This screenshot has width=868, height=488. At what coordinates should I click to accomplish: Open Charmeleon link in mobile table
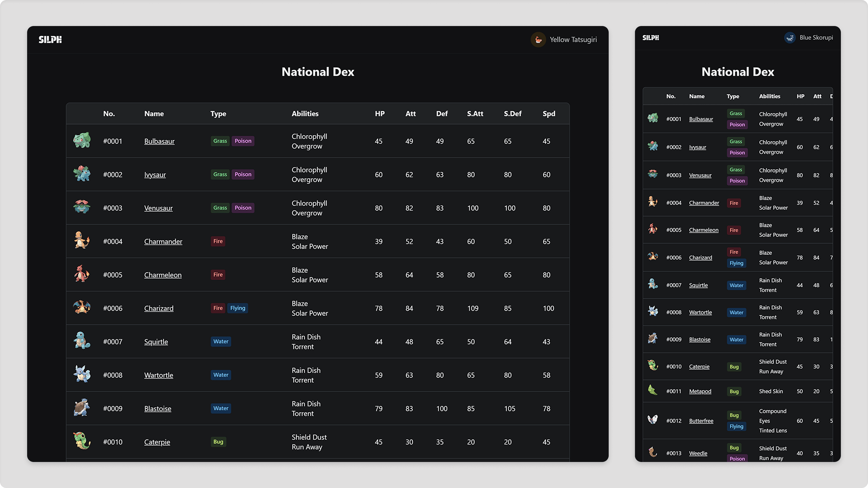tap(704, 230)
